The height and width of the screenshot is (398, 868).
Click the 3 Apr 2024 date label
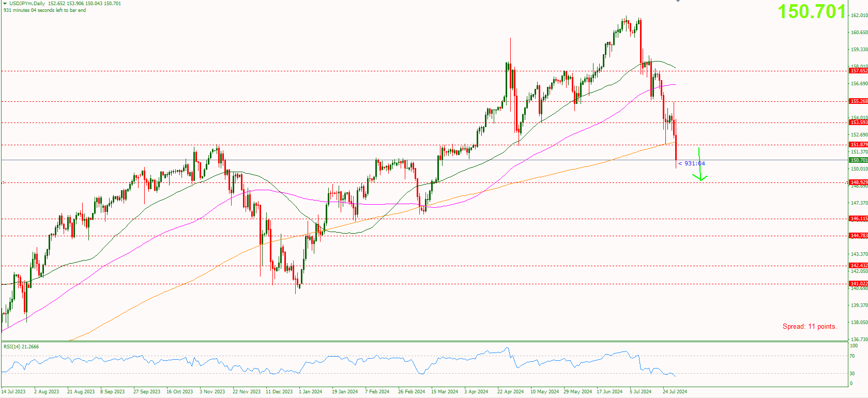476,392
